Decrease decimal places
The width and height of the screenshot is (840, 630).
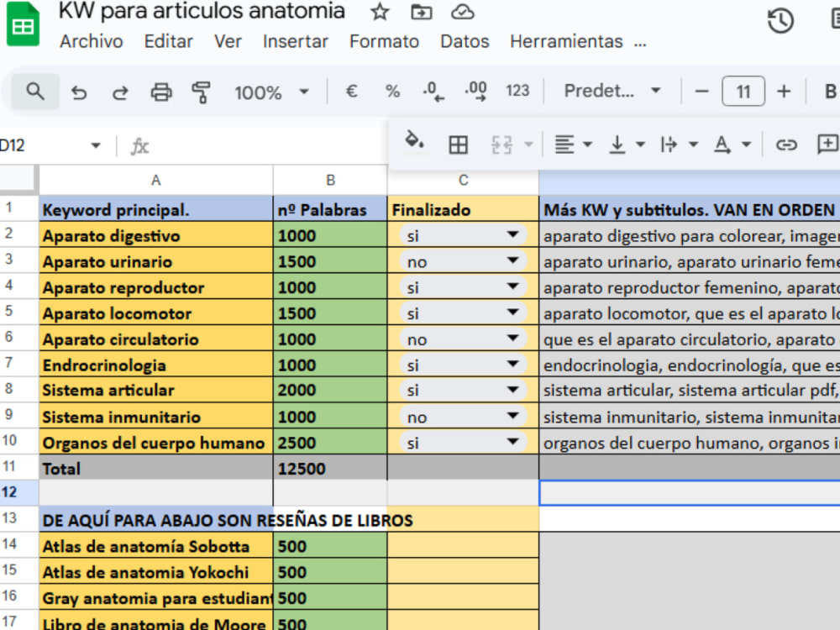433,91
